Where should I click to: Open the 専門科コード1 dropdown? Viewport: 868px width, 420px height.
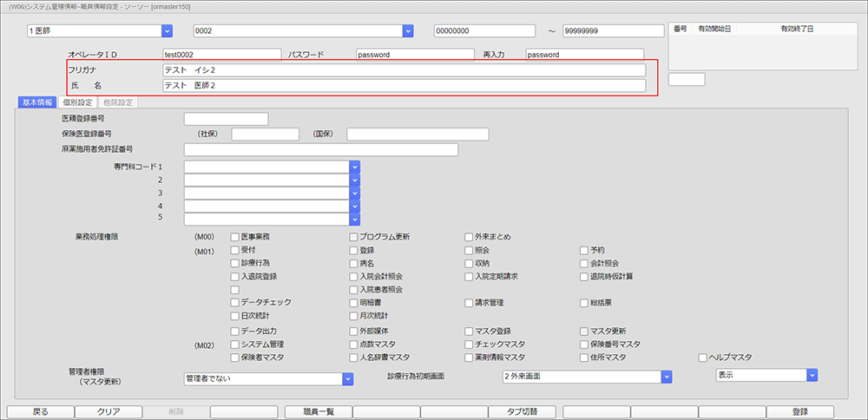[355, 167]
